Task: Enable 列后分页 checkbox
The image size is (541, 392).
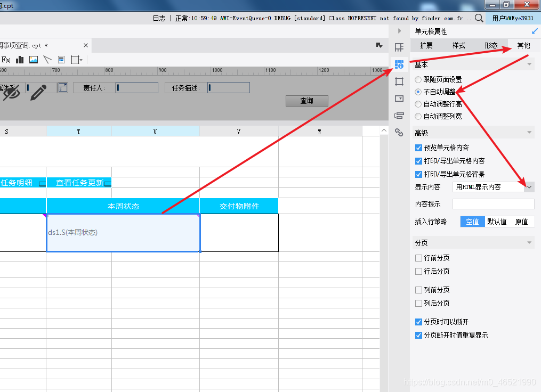Action: tap(418, 304)
